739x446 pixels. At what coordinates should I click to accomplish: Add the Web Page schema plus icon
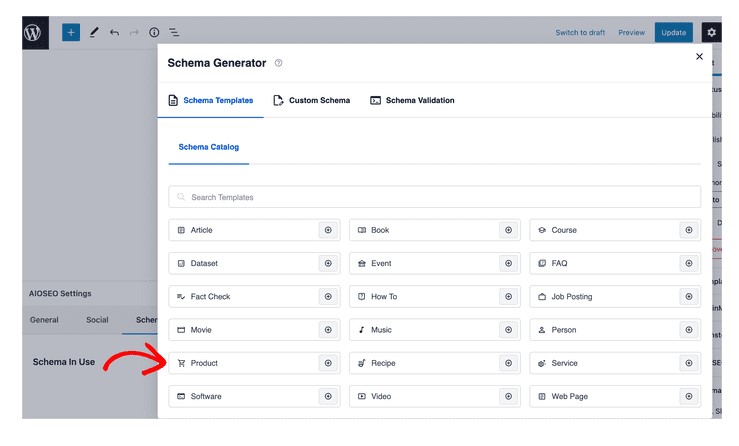click(x=689, y=396)
